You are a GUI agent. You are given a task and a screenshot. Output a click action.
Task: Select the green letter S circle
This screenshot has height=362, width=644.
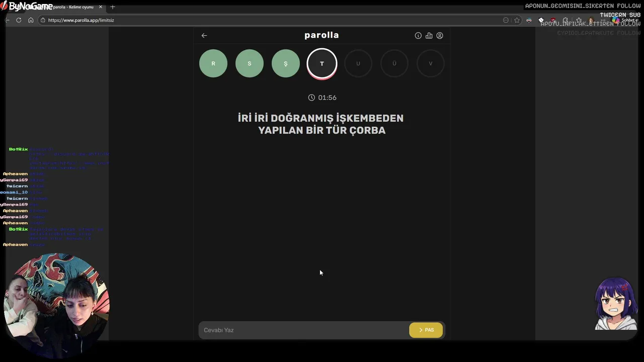[250, 63]
